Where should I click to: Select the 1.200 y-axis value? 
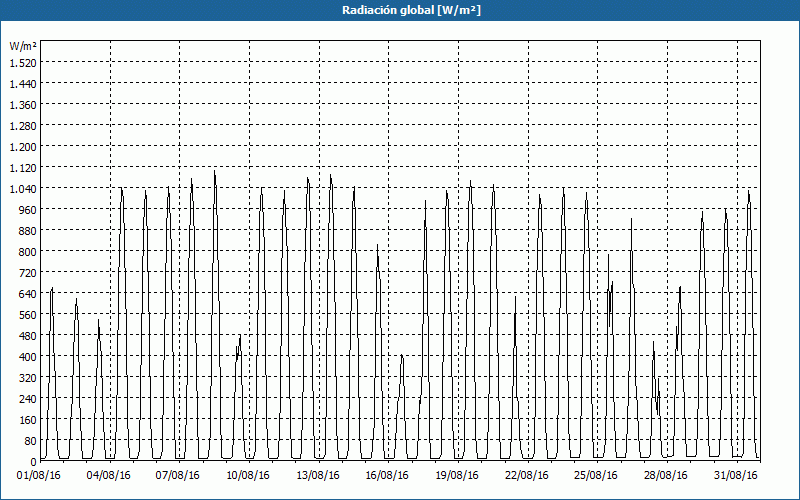[23, 146]
